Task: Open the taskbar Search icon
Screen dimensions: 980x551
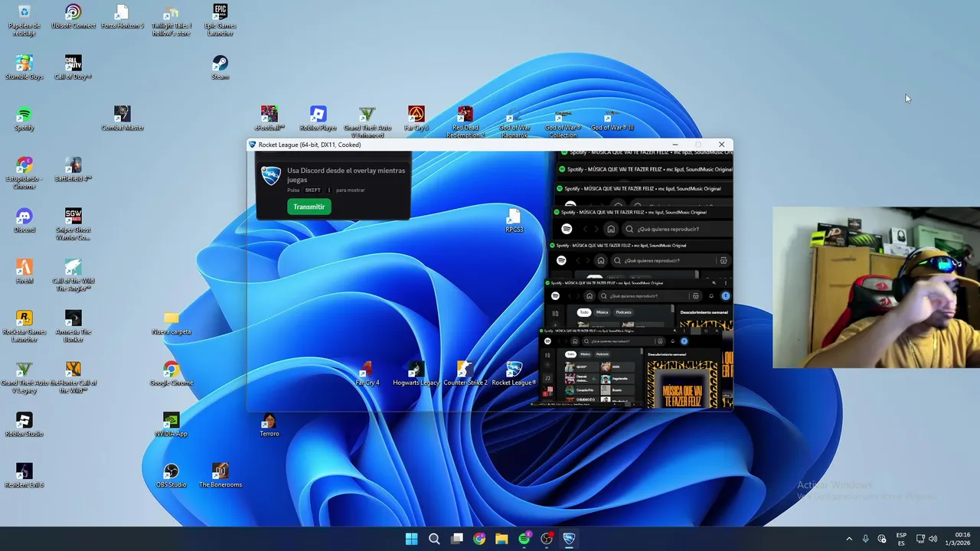Action: click(x=434, y=539)
